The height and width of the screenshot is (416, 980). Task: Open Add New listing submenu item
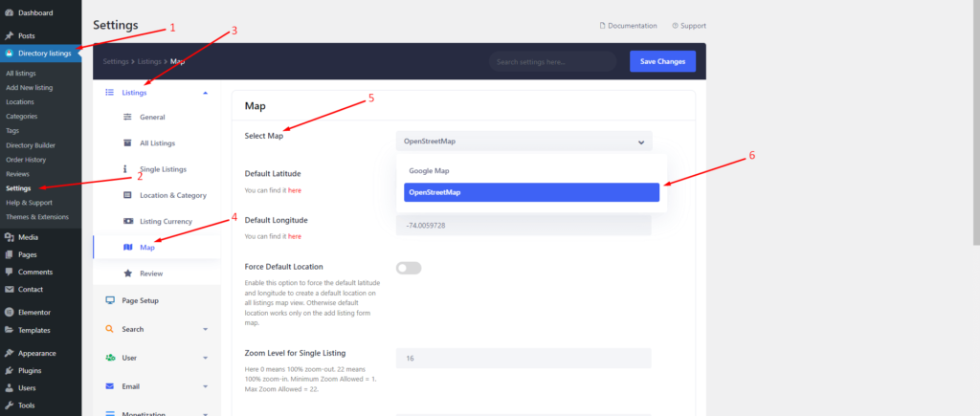(x=30, y=87)
